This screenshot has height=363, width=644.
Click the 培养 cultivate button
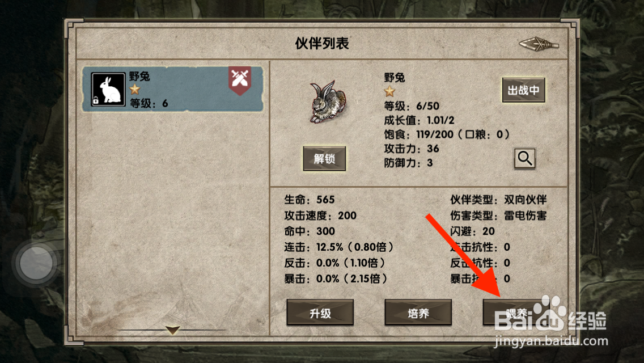click(x=418, y=313)
